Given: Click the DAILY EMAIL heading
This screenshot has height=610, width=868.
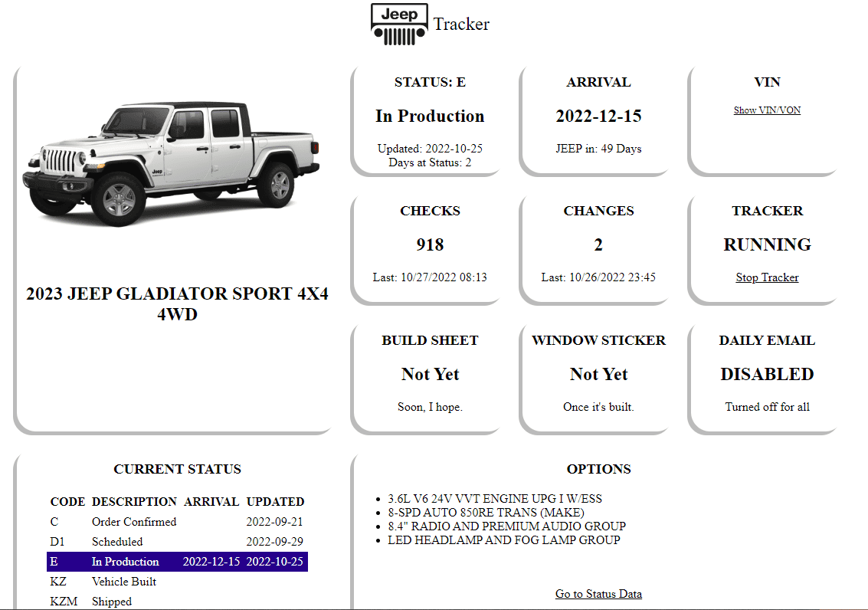Looking at the screenshot, I should 767,340.
